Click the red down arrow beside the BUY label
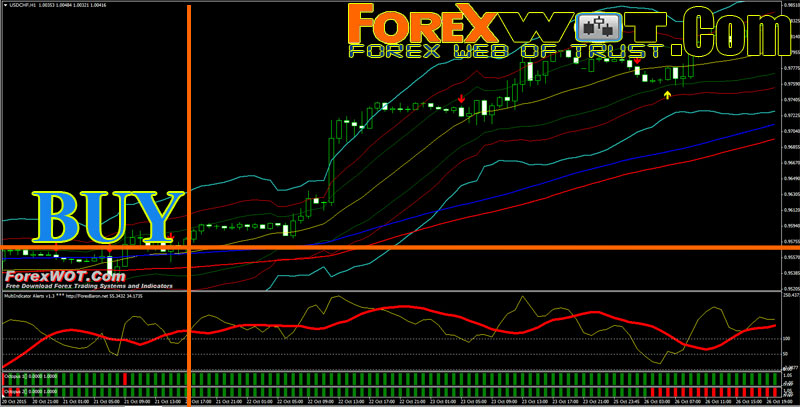This screenshot has height=407, width=800. tap(171, 237)
